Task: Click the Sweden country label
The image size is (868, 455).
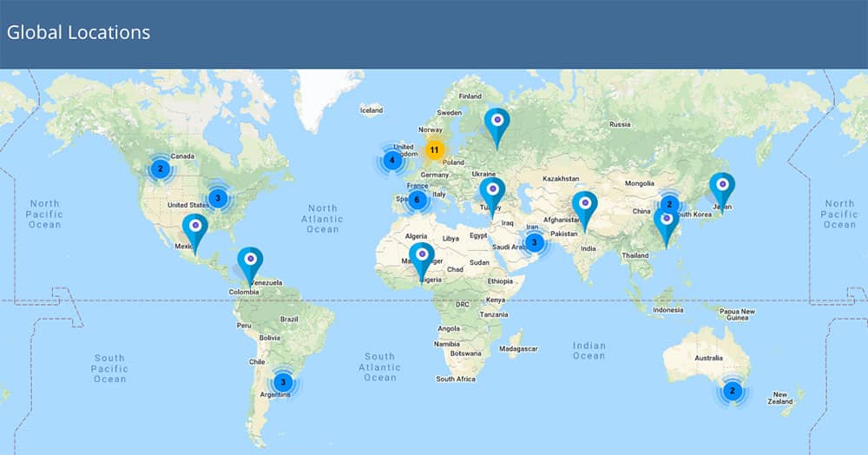Action: 449,112
